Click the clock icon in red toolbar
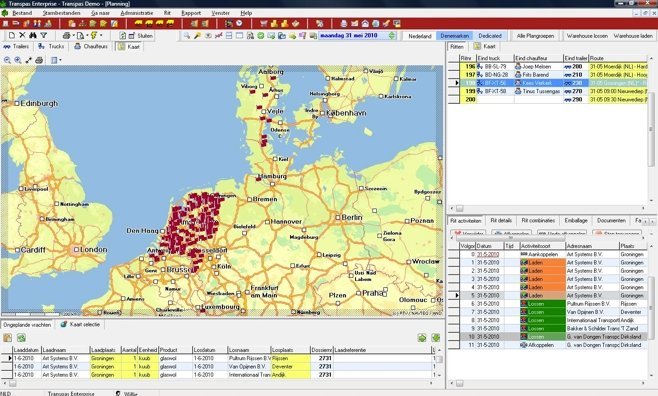Screen dimensions: 658x396 coord(239,23)
